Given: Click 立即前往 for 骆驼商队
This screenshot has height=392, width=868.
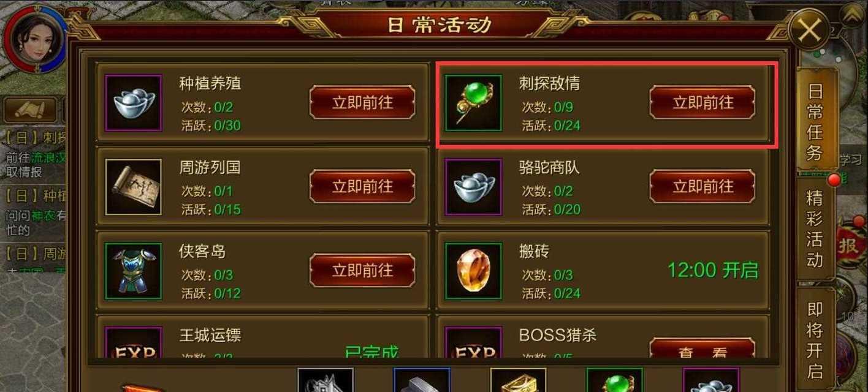Looking at the screenshot, I should (x=702, y=186).
